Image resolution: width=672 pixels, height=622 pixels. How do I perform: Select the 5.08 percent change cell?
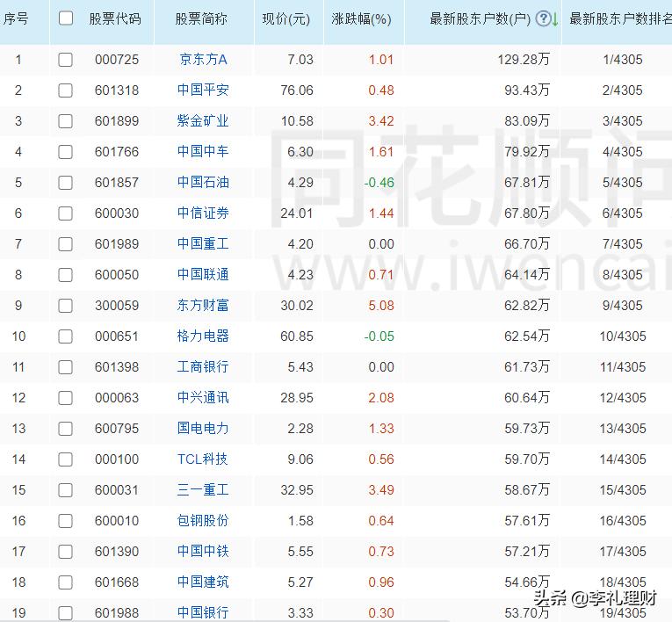pyautogui.click(x=381, y=306)
